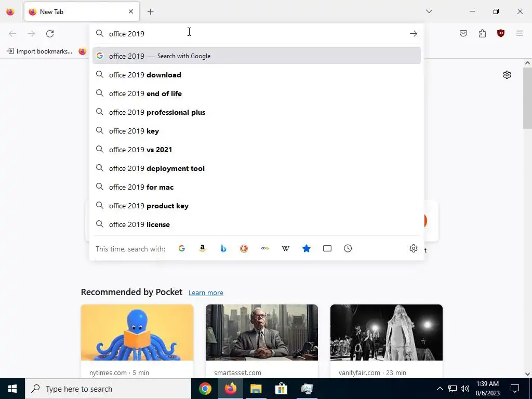Screen dimensions: 532x399
Task: Choose suggestion 'office 2019 key'
Action: point(257,131)
